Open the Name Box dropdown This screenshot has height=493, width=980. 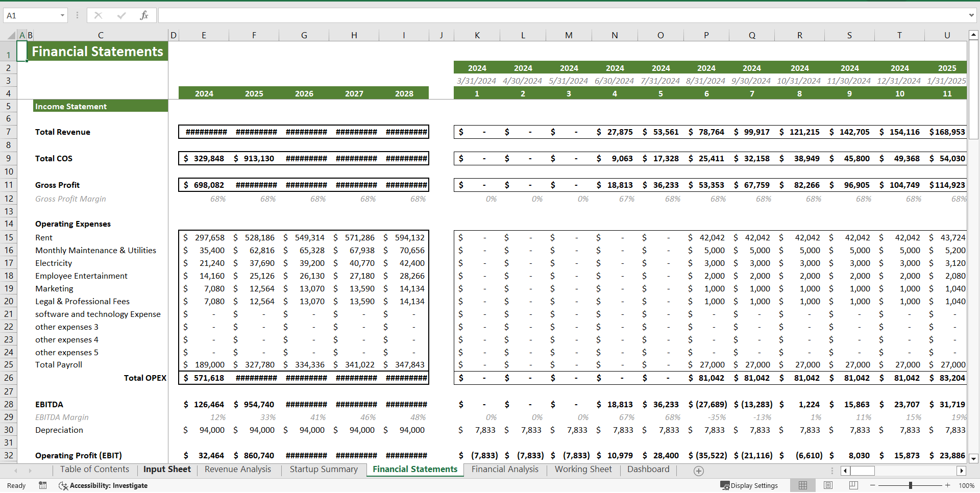(x=62, y=15)
